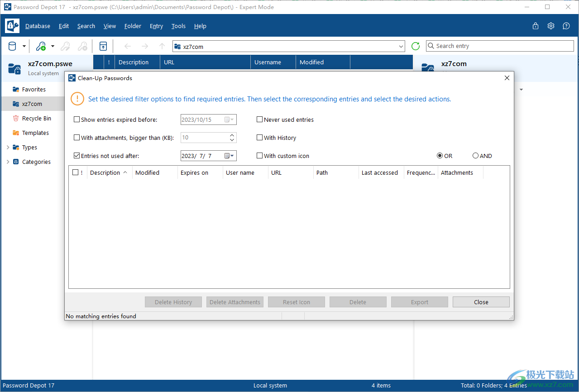Select the AND radio button
This screenshot has width=579, height=392.
pyautogui.click(x=475, y=156)
